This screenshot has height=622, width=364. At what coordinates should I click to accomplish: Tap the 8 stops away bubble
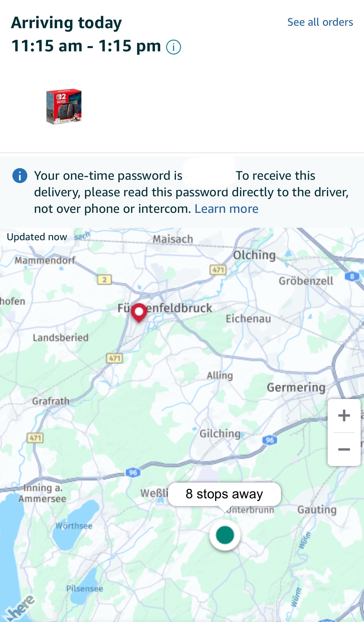pyautogui.click(x=224, y=494)
